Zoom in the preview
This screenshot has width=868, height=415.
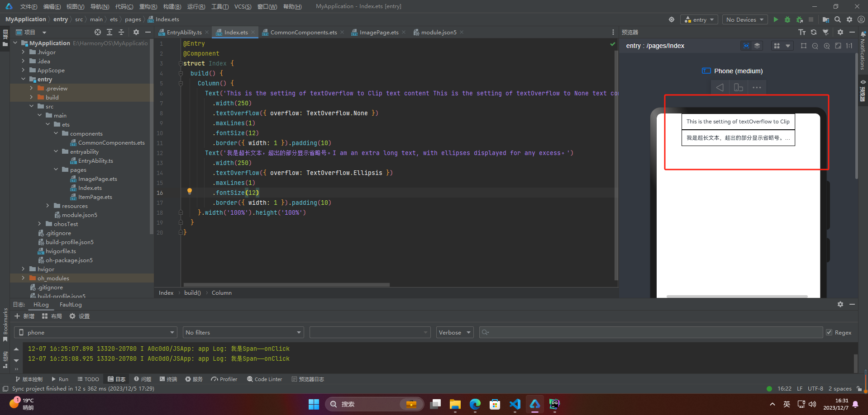click(x=827, y=46)
